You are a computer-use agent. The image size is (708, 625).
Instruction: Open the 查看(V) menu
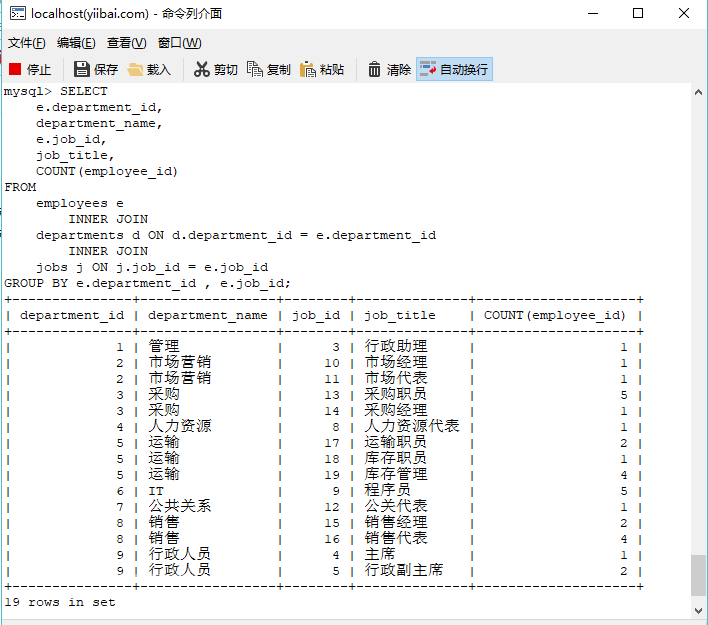click(126, 43)
